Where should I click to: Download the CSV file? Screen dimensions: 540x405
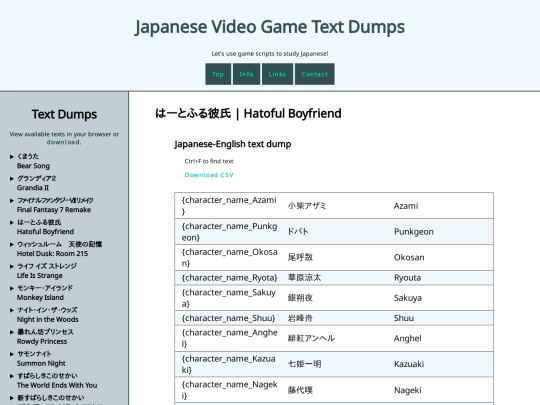point(209,175)
